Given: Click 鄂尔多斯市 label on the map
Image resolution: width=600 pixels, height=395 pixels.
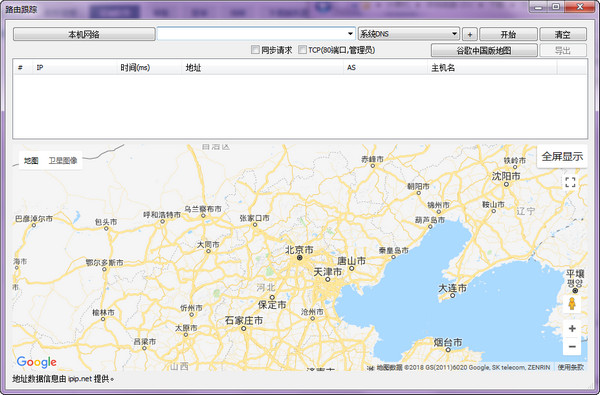Looking at the screenshot, I should 104,263.
